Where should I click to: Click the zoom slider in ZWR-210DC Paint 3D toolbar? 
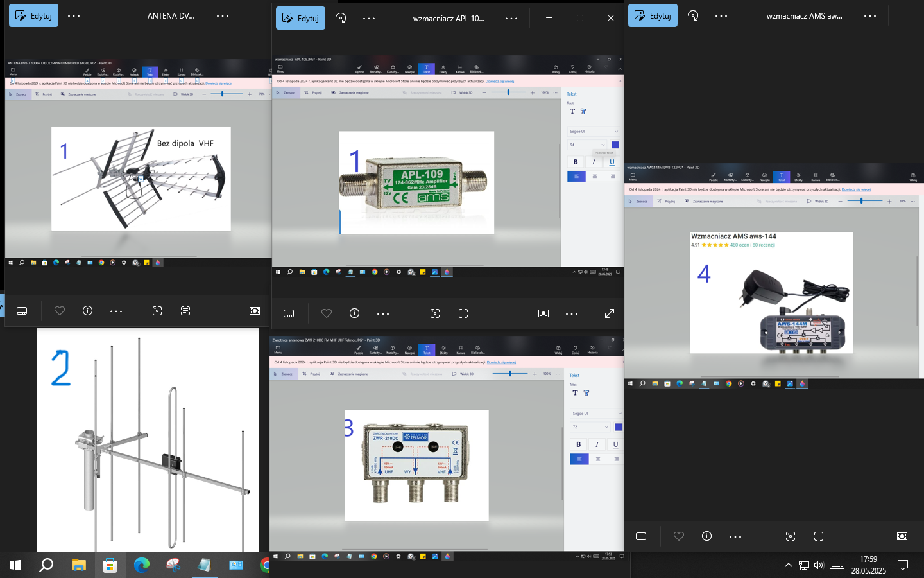click(511, 374)
